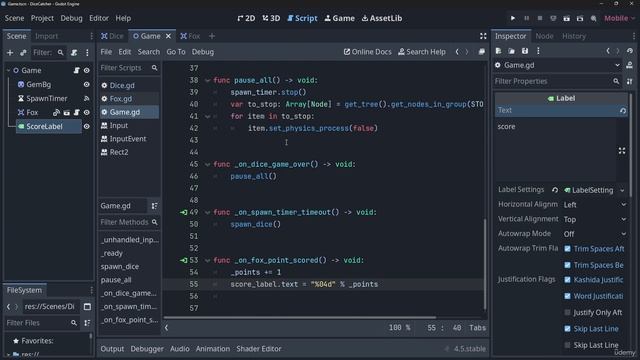
Task: Fold _on_dice_game_over function line 45
Action: click(207, 164)
